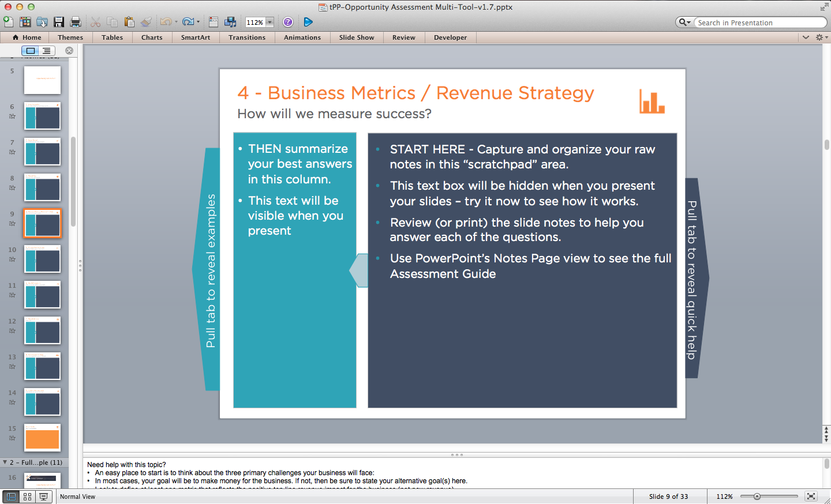The width and height of the screenshot is (831, 504).
Task: Click the 'START HERE' scratchpad bullet text
Action: 523,157
